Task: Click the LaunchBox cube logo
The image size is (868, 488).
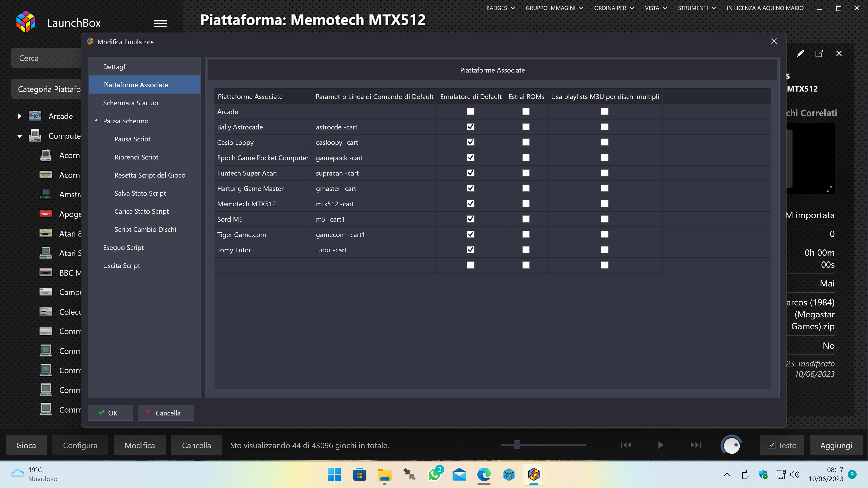Action: 26,22
